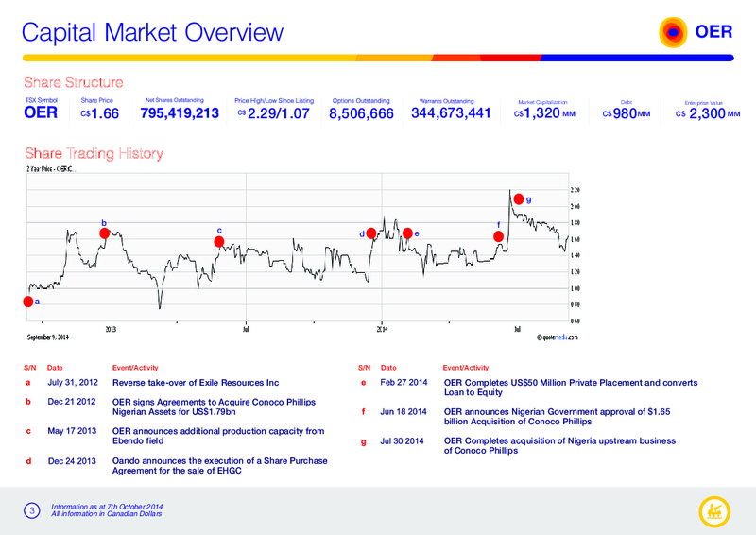Screen dimensions: 756x535
Task: Click warrants outstanding 344,673,441
Action: tap(451, 112)
